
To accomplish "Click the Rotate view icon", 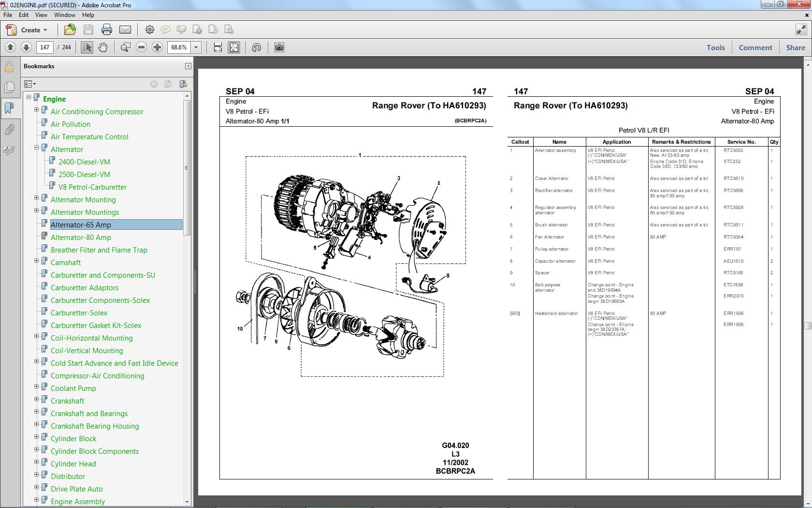I will [257, 47].
